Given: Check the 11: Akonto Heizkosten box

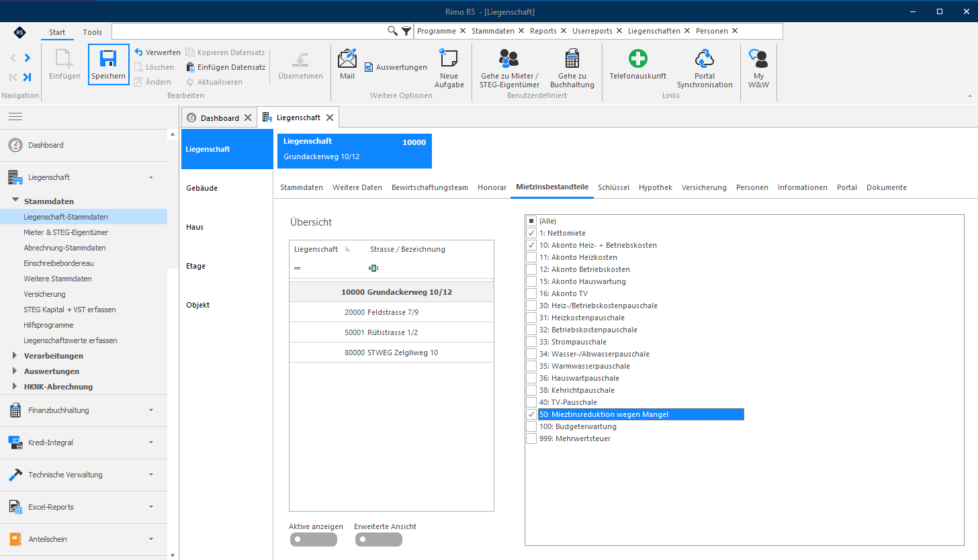Looking at the screenshot, I should click(x=531, y=257).
